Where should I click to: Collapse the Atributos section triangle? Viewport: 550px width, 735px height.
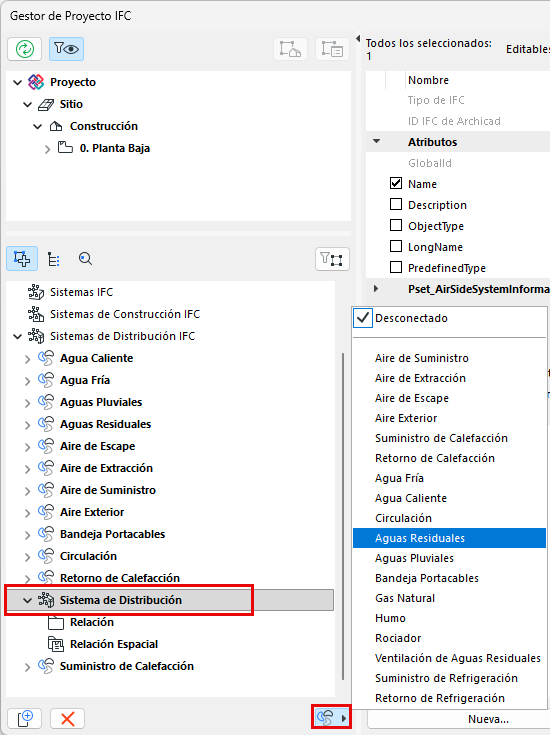coord(377,141)
